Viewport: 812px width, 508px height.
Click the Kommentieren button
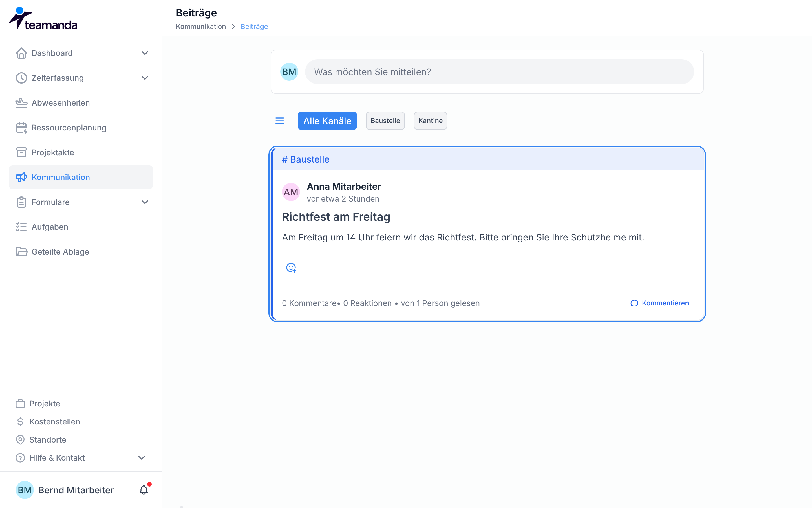pyautogui.click(x=659, y=303)
